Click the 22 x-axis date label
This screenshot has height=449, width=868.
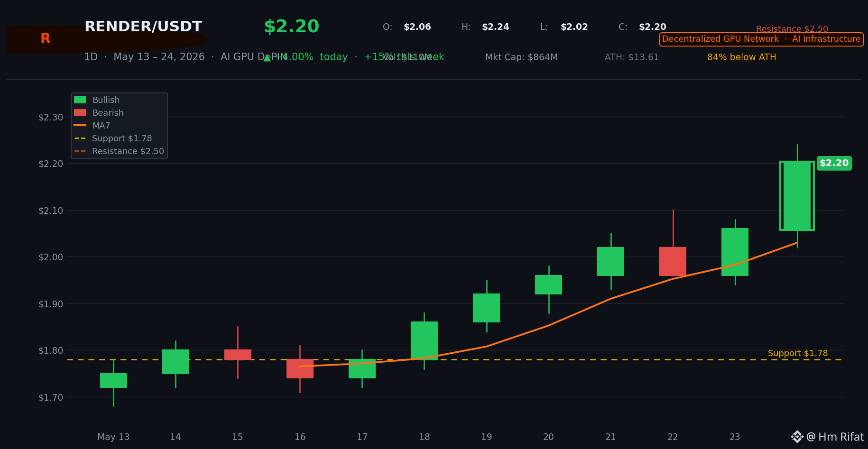point(673,437)
